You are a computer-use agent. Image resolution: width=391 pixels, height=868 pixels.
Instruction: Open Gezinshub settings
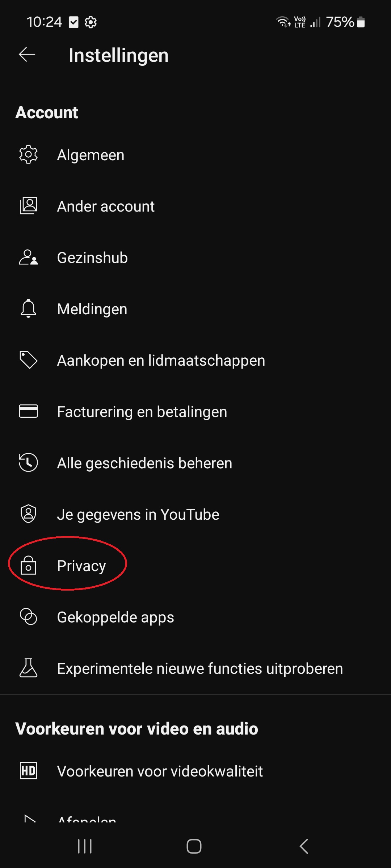(92, 258)
